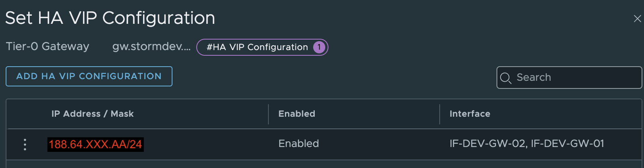This screenshot has height=168, width=644.
Task: Click the IF-DEV-GW-02, IF-DEV-GW-01 interface cell
Action: 526,144
